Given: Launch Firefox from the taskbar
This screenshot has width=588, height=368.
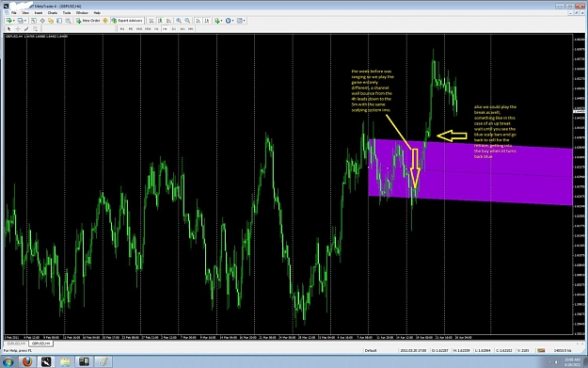Looking at the screenshot, I should [27, 362].
